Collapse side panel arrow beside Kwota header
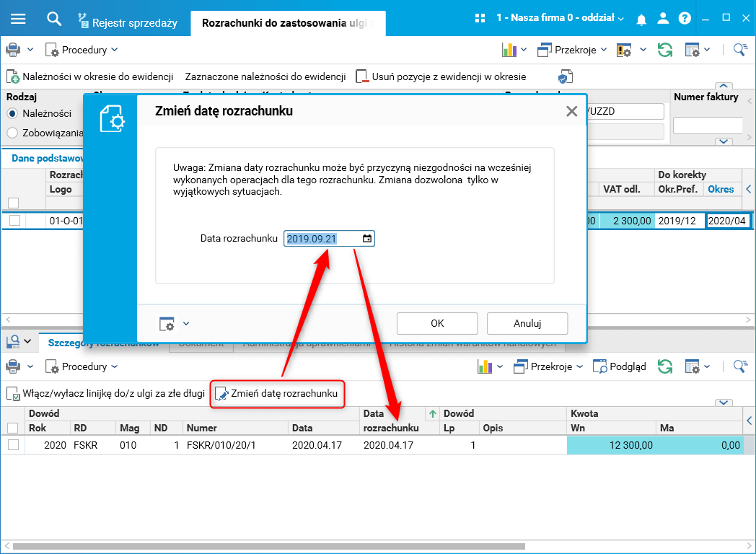Image resolution: width=756 pixels, height=554 pixels. pyautogui.click(x=750, y=421)
